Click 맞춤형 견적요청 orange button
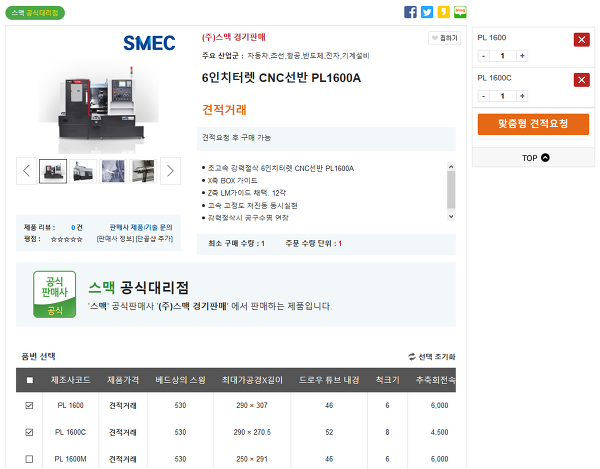 (533, 124)
